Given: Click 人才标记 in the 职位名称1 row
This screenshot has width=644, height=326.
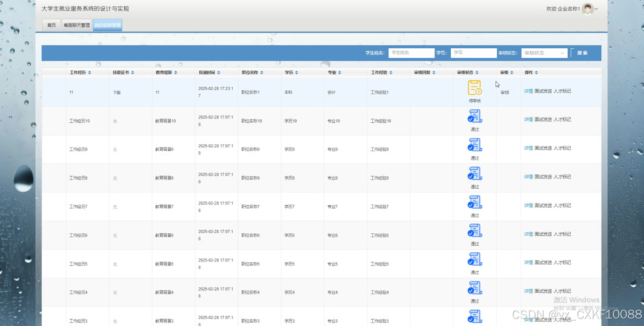Looking at the screenshot, I should coord(562,91).
